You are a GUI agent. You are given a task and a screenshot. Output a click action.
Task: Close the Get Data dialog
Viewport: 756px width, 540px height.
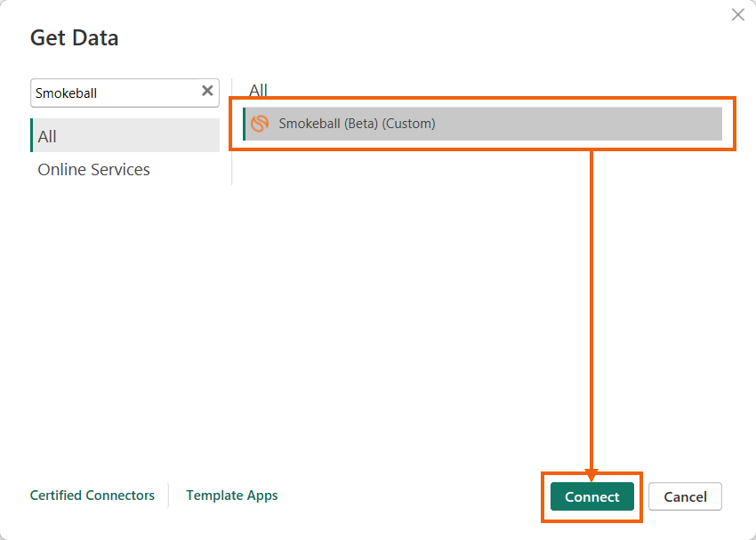tap(737, 15)
